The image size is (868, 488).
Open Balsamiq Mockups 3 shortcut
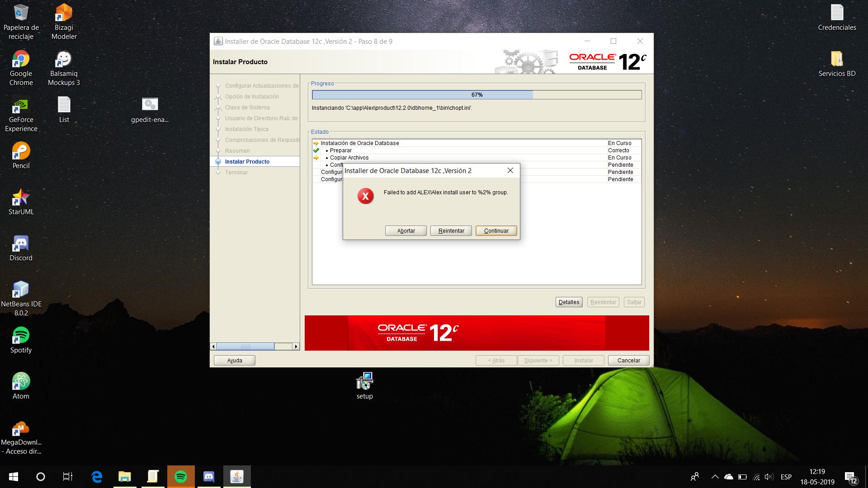coord(64,68)
